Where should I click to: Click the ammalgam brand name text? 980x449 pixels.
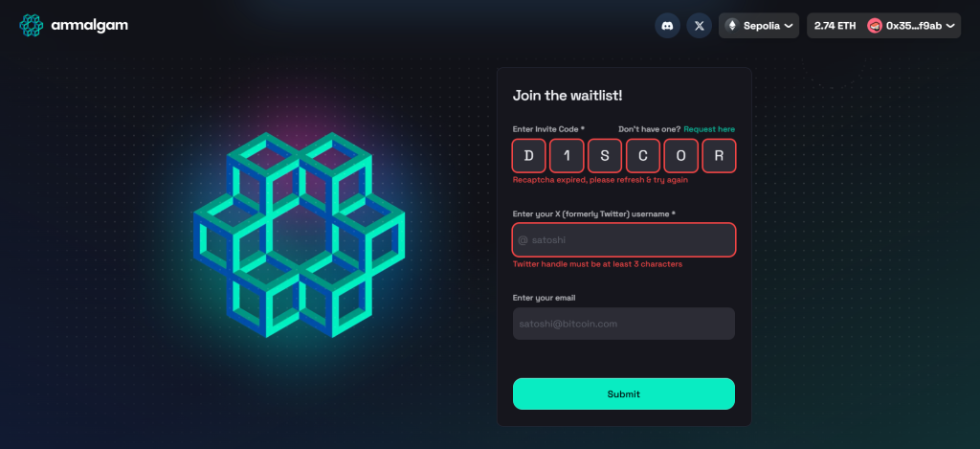click(89, 26)
